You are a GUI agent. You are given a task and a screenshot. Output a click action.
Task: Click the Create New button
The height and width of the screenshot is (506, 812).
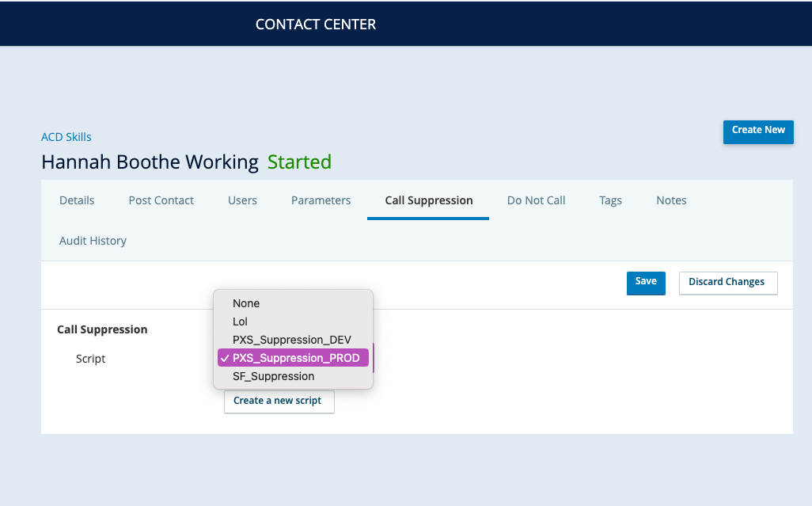(758, 131)
